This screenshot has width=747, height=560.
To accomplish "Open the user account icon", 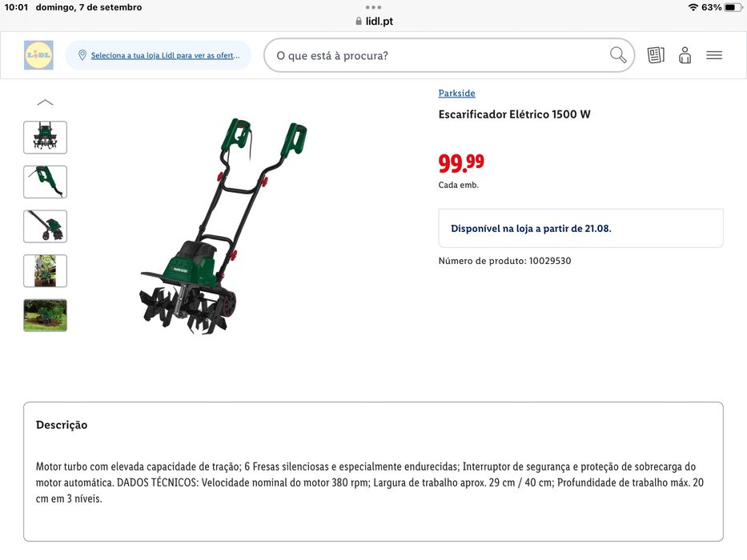I will tap(685, 55).
